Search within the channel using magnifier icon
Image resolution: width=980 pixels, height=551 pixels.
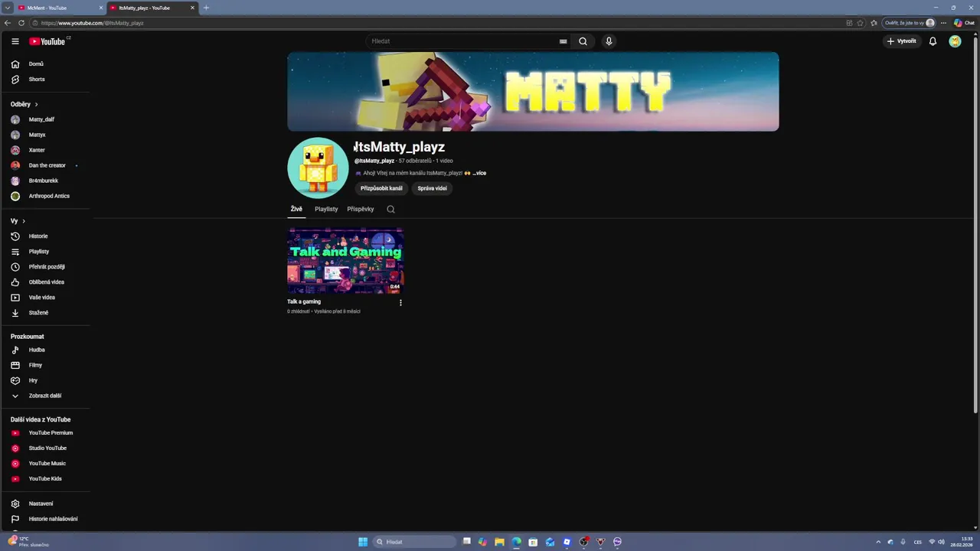pos(390,209)
